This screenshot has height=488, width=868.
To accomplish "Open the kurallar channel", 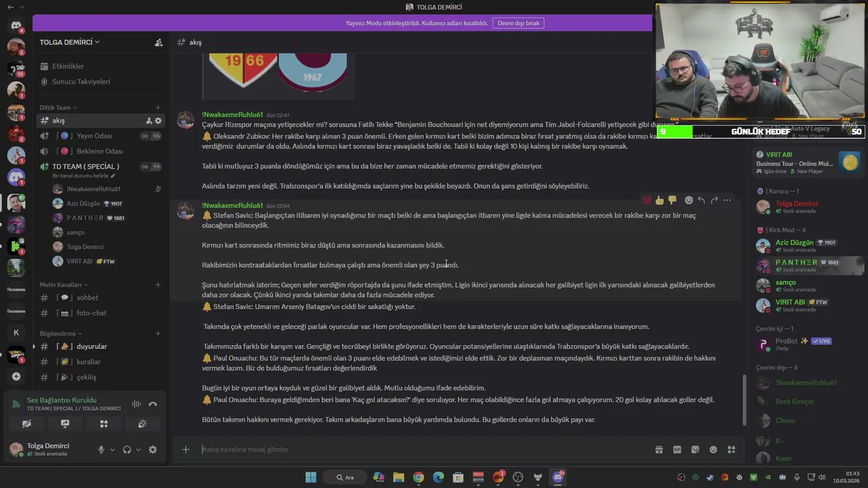I will pyautogui.click(x=100, y=362).
